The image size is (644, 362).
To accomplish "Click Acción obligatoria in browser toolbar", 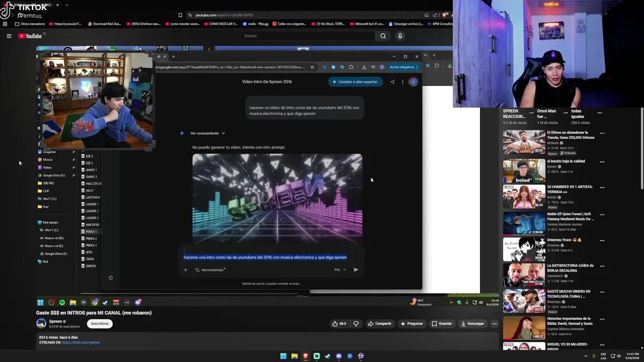I will coord(404,67).
